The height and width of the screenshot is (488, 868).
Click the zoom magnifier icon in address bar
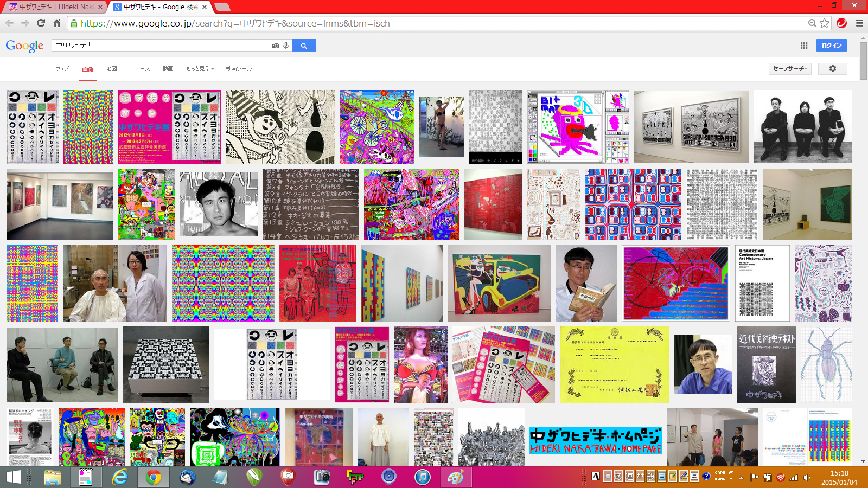(812, 23)
